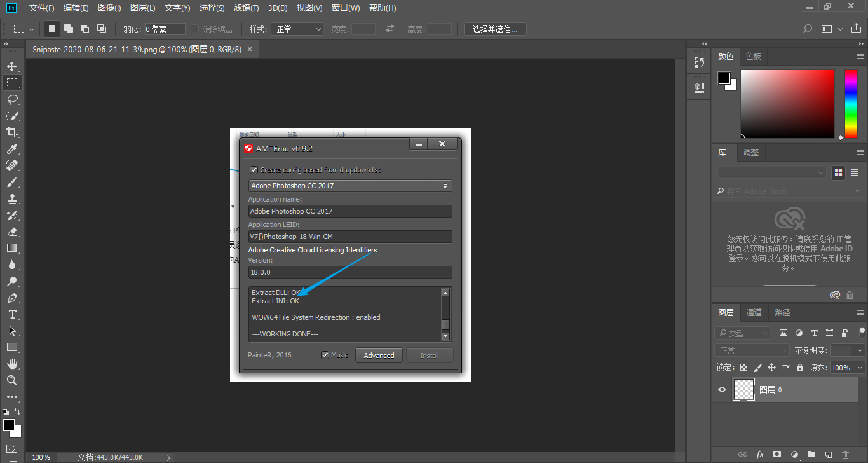
Task: Select the Dodge tool
Action: click(x=12, y=281)
